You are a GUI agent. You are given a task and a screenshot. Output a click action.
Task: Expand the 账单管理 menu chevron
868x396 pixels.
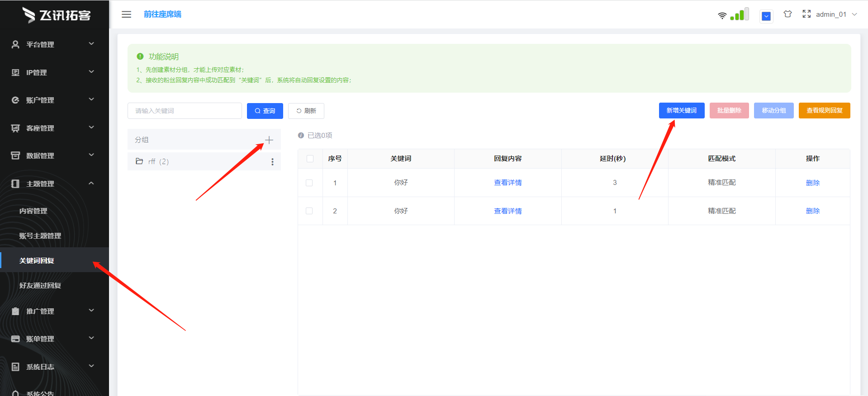pos(91,338)
